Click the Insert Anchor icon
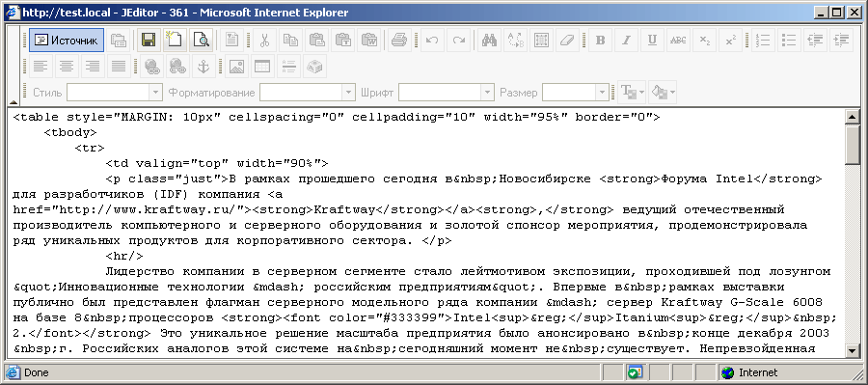This screenshot has width=868, height=385. click(203, 67)
